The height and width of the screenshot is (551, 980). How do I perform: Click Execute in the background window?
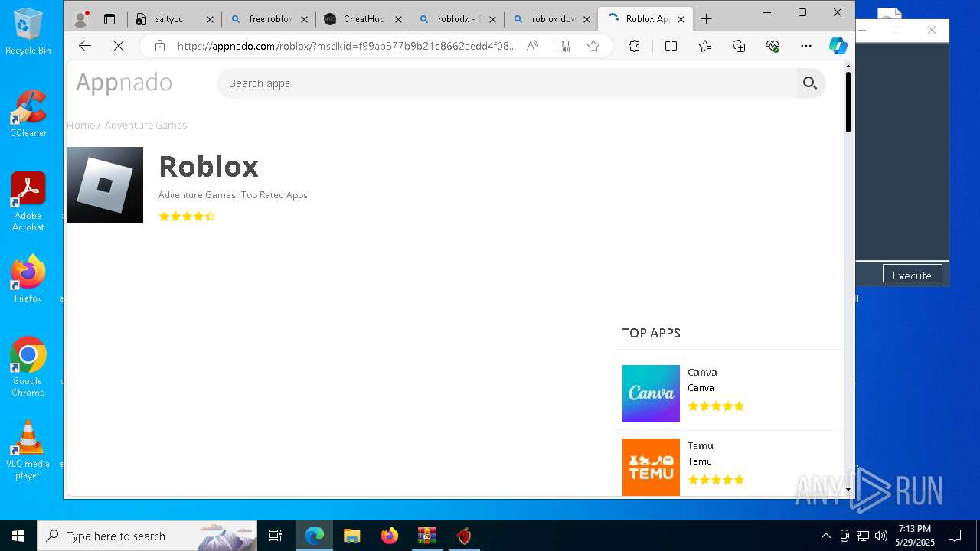point(912,275)
